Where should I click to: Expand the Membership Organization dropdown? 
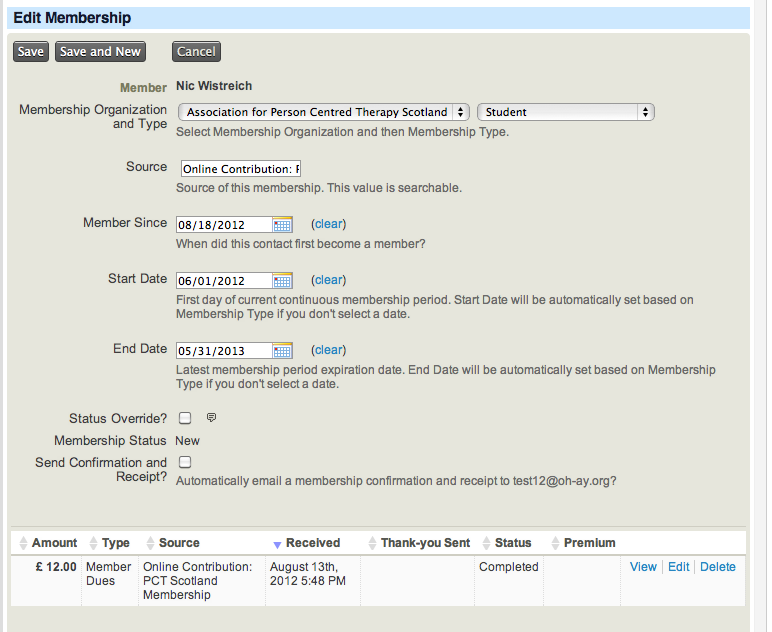coord(323,113)
